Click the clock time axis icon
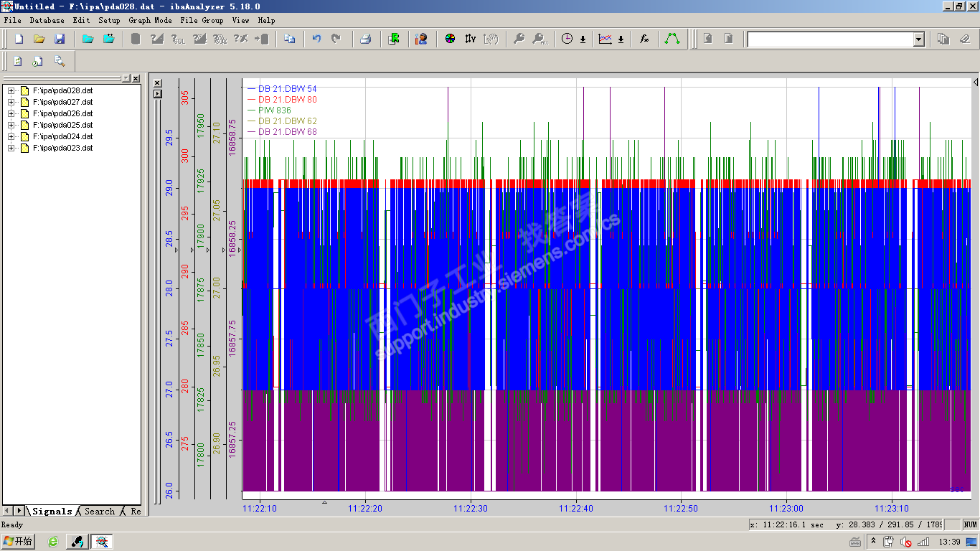Image resolution: width=980 pixels, height=551 pixels. 567,39
